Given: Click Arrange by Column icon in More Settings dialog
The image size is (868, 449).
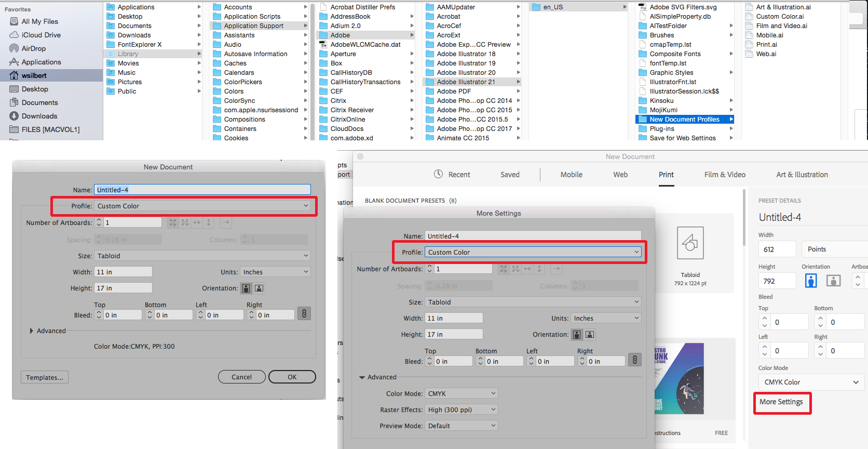Looking at the screenshot, I should pyautogui.click(x=539, y=269).
